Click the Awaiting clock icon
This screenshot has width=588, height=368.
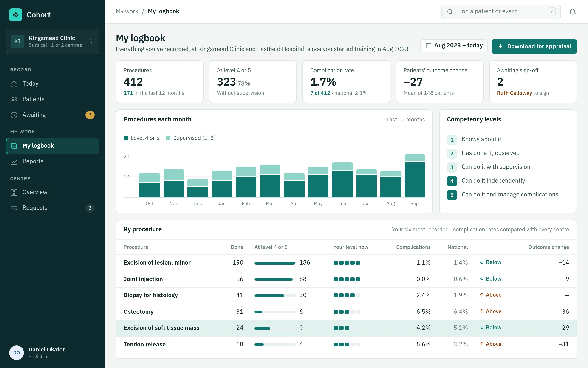pos(14,115)
